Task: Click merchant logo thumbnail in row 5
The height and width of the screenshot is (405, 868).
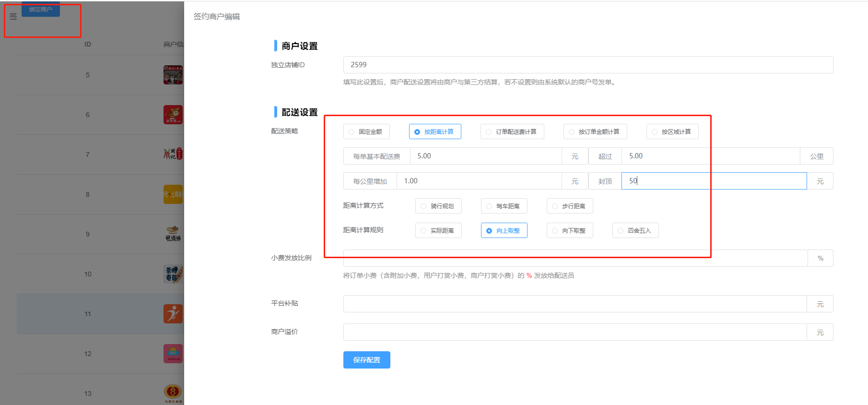Action: click(173, 75)
